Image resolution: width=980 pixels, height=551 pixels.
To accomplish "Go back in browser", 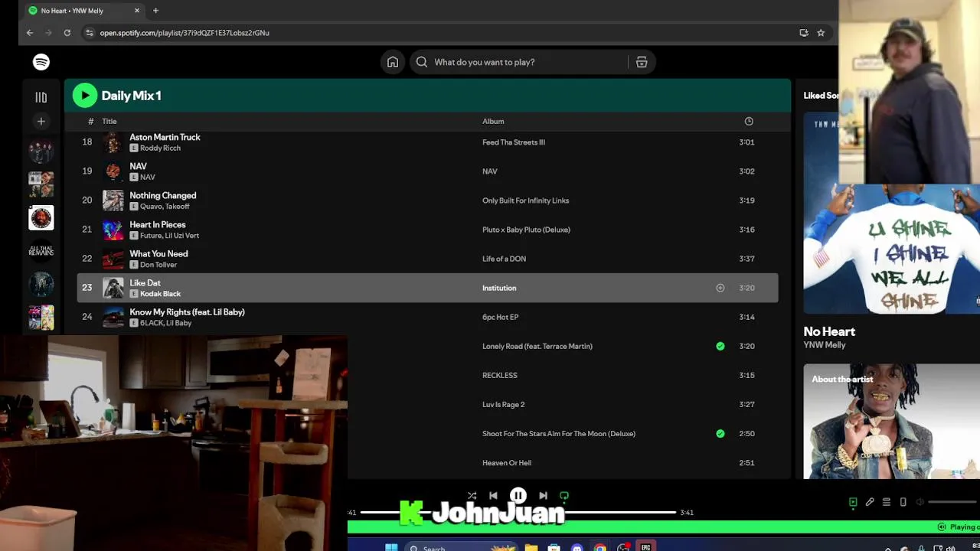I will pos(30,33).
